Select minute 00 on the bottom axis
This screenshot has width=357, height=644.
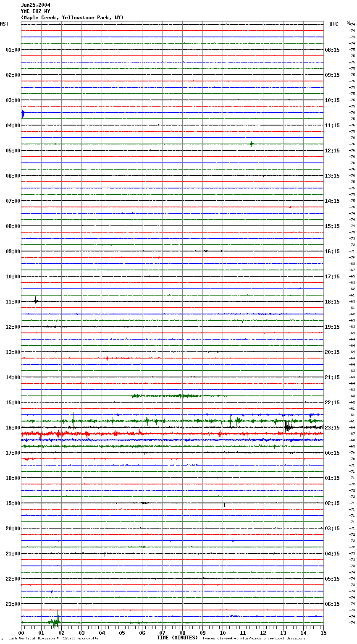tap(21, 632)
